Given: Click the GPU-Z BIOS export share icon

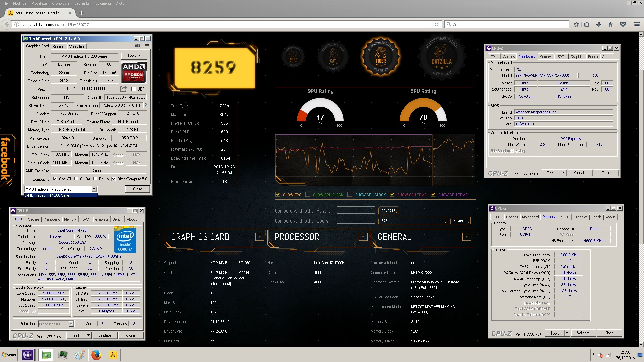Looking at the screenshot, I should click(124, 89).
